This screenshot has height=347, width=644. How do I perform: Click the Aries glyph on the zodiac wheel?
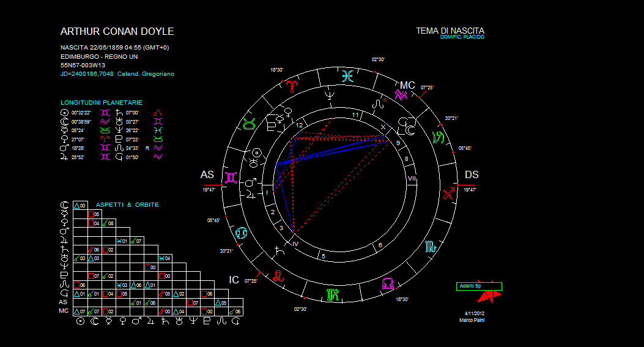point(292,86)
